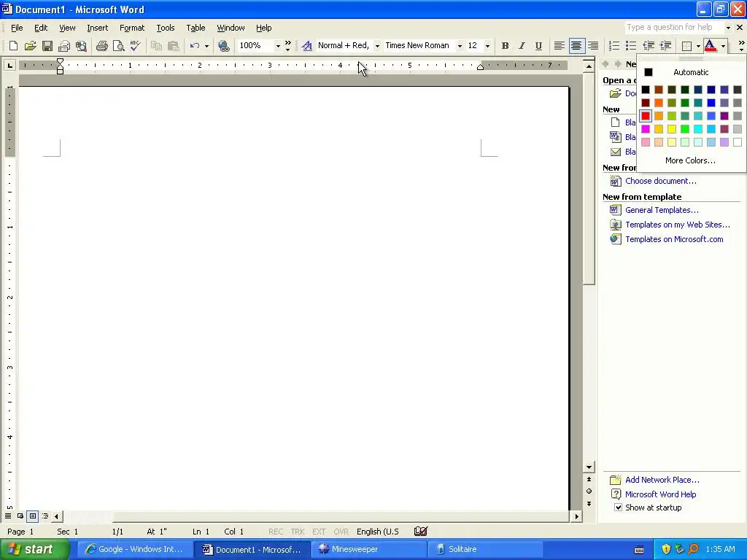Click the tab alignment selector on ruler
Viewport: 747px width, 560px height.
pyautogui.click(x=9, y=65)
